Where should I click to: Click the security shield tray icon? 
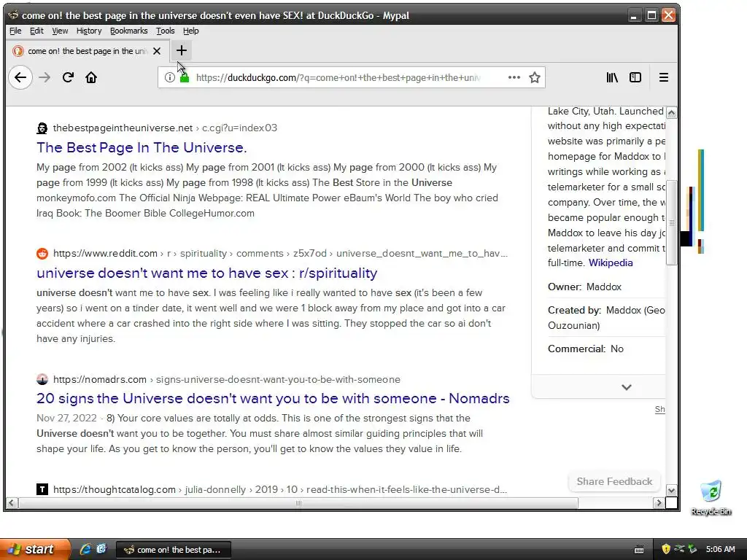666,549
